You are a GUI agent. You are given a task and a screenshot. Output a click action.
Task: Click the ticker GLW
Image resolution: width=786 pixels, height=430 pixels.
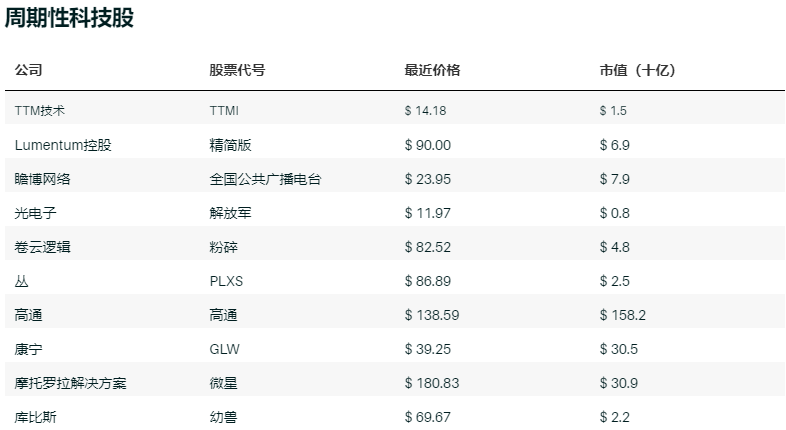point(225,350)
